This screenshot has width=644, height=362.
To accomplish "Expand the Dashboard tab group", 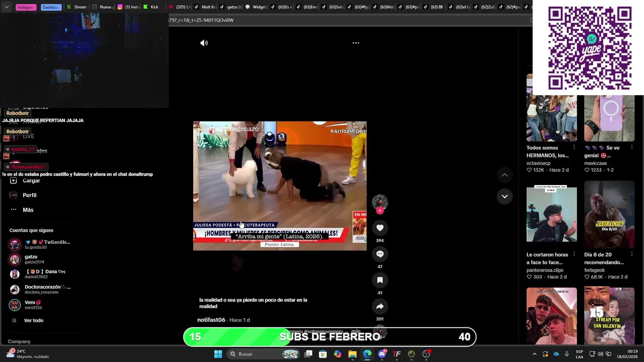I will tap(50, 7).
